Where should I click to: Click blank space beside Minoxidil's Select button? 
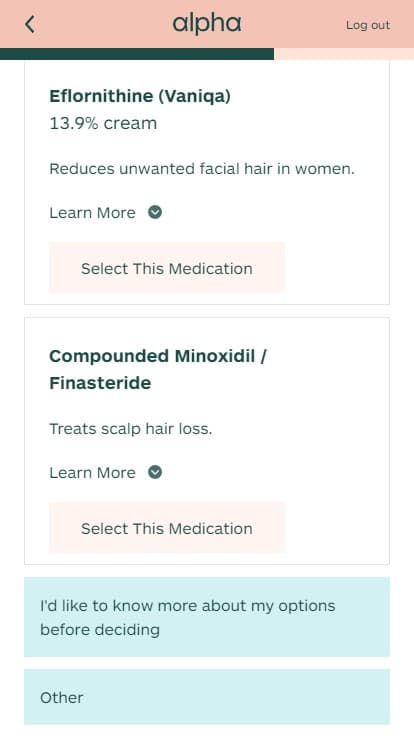(337, 528)
